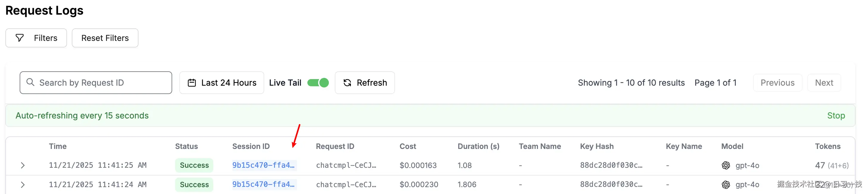Turn off the Live Tail switch
Viewport: 868px width, 194px height.
point(318,83)
